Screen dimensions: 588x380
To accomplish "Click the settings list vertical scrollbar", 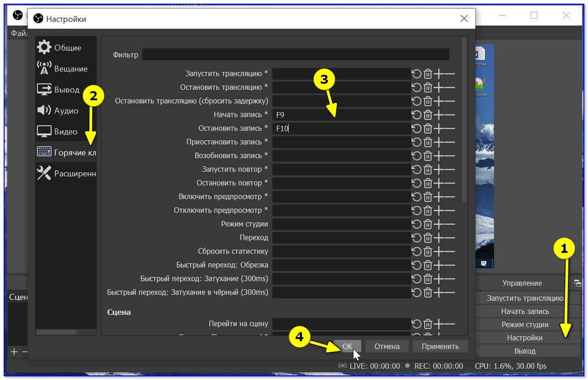I will (x=464, y=119).
